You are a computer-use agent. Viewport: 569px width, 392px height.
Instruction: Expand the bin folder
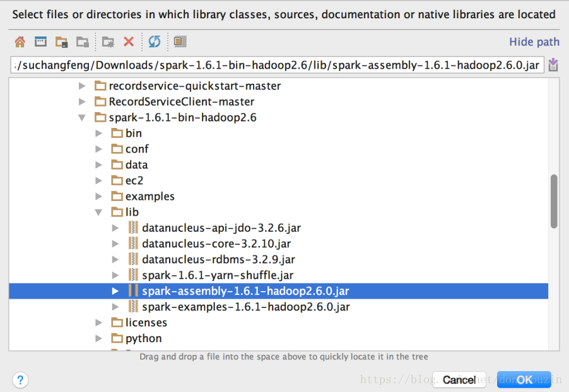point(98,134)
